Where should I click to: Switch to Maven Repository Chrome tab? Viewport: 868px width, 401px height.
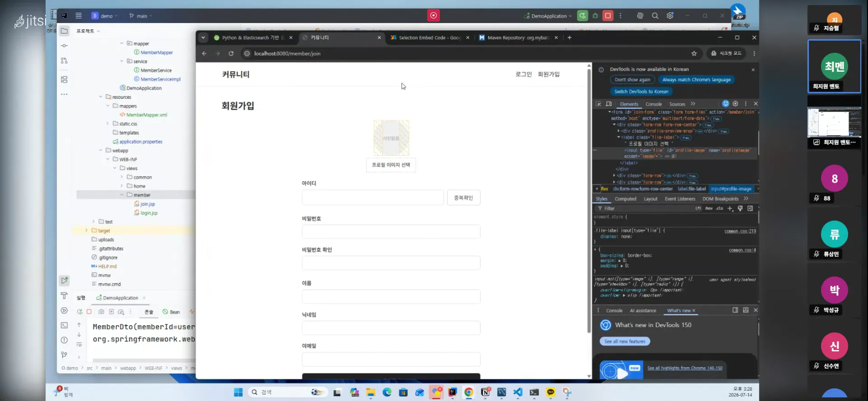tap(518, 38)
